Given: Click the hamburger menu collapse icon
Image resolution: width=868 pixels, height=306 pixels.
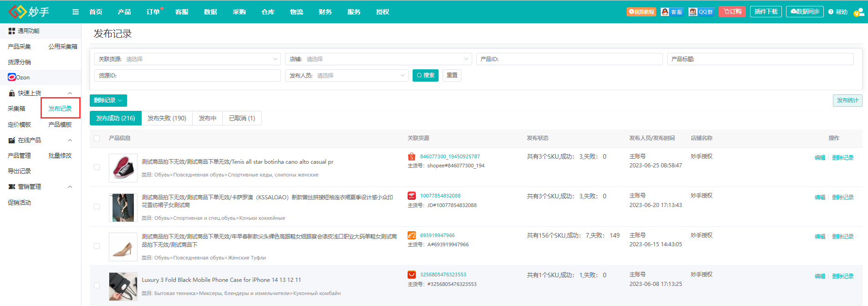Looking at the screenshot, I should pos(76,12).
